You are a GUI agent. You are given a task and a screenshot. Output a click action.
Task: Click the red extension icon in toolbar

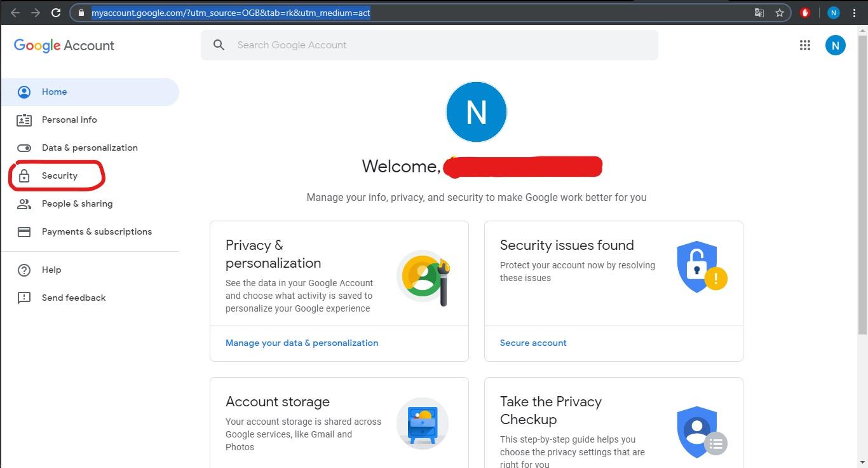tap(805, 13)
